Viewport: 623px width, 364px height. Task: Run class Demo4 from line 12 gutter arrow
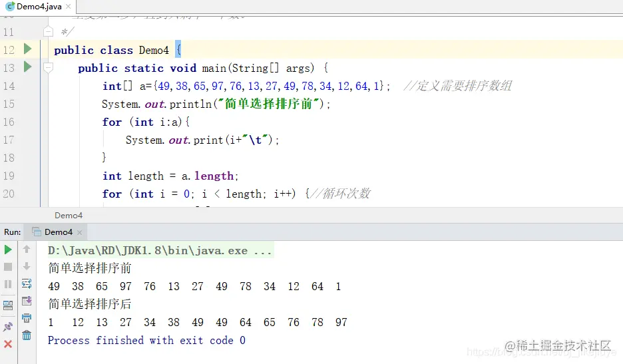point(27,49)
